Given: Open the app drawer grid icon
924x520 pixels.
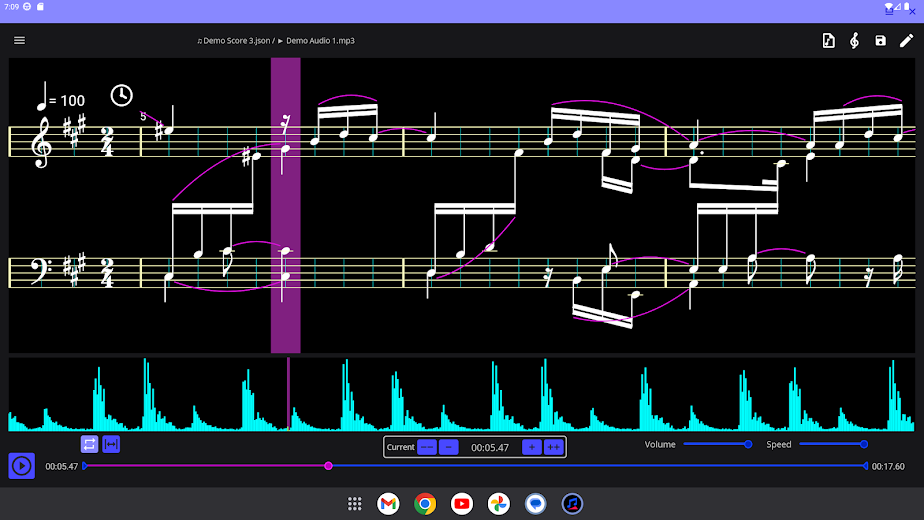Looking at the screenshot, I should 354,503.
